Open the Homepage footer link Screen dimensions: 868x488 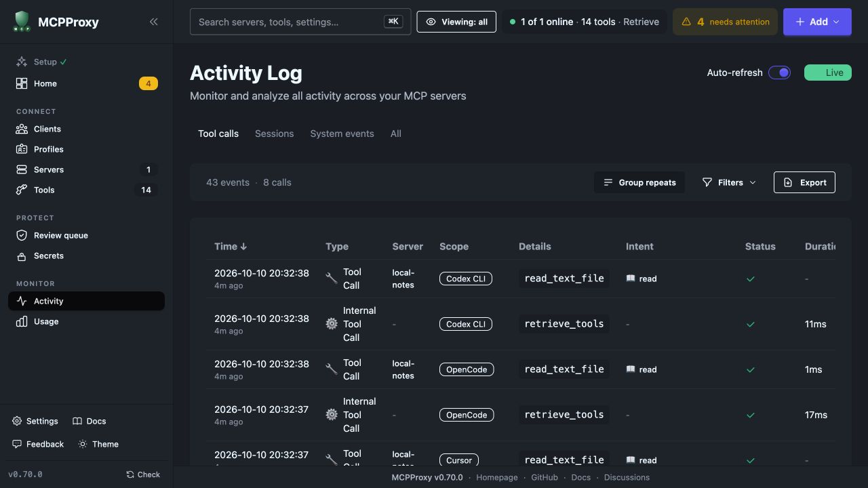(x=497, y=477)
